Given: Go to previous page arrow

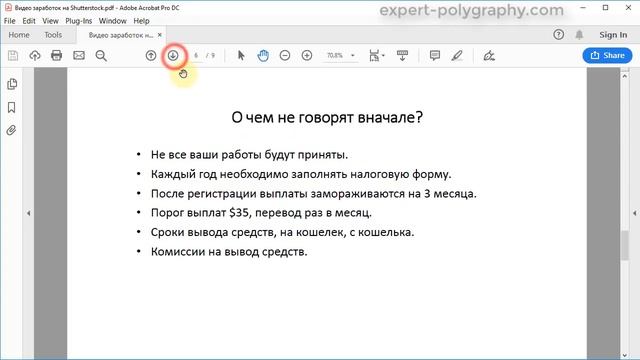Looking at the screenshot, I should point(151,56).
